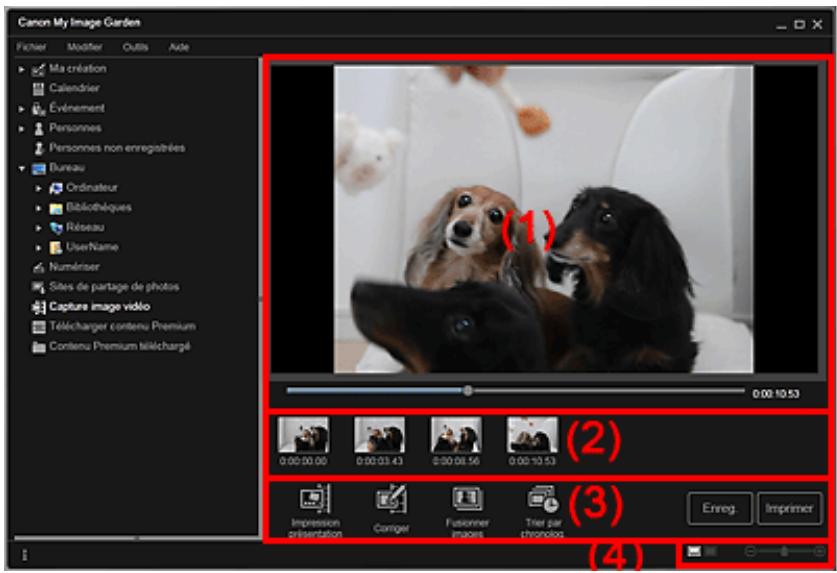Screen dimensions: 837x573
Task: Expand the Réseau tree node
Action: tap(38, 228)
